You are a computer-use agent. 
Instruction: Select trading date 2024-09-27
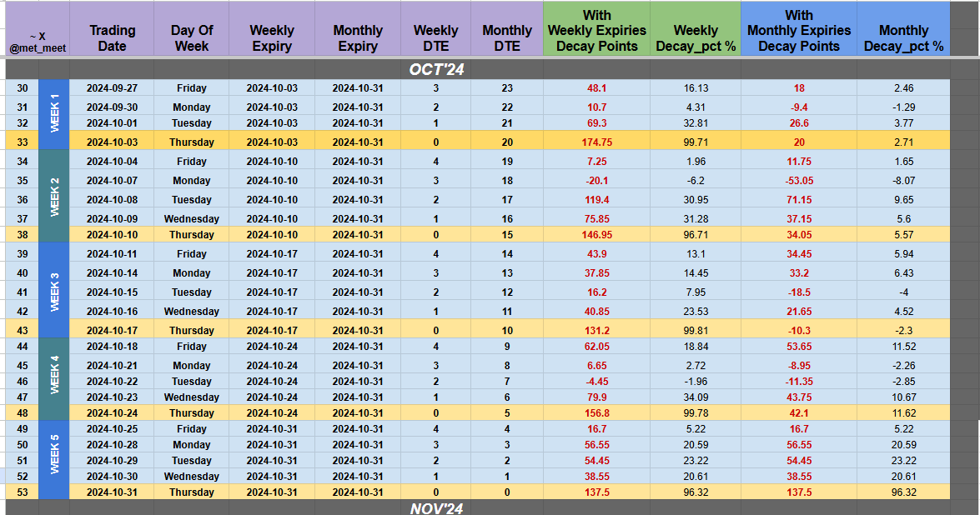112,88
